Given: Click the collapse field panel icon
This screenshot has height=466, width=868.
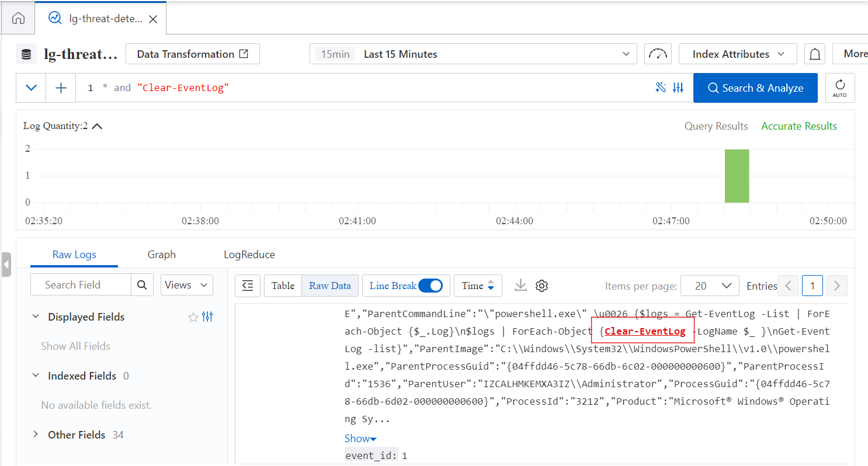Looking at the screenshot, I should pos(248,286).
